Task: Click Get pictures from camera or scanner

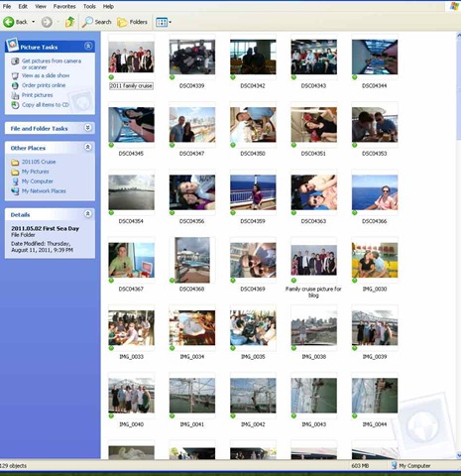Action: coord(52,63)
